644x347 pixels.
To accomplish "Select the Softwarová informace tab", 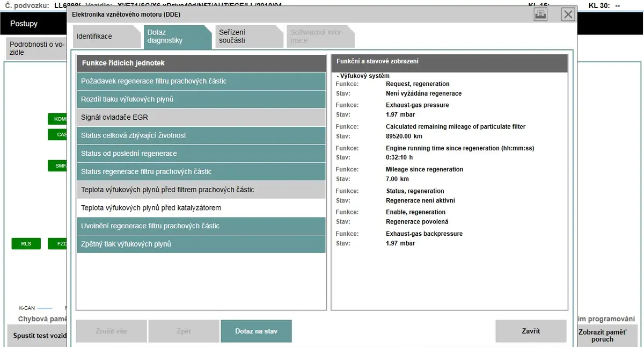I will point(320,37).
